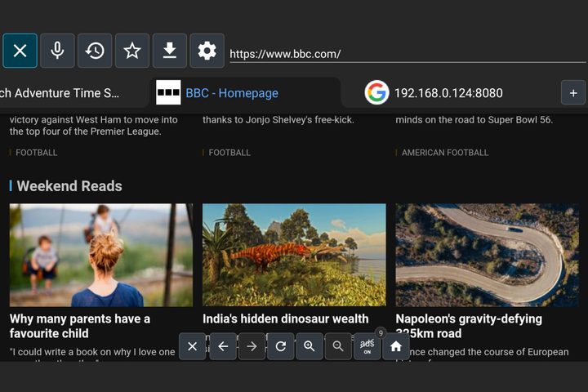This screenshot has height=392, width=588.
Task: Open bookmarks star icon
Action: 132,51
